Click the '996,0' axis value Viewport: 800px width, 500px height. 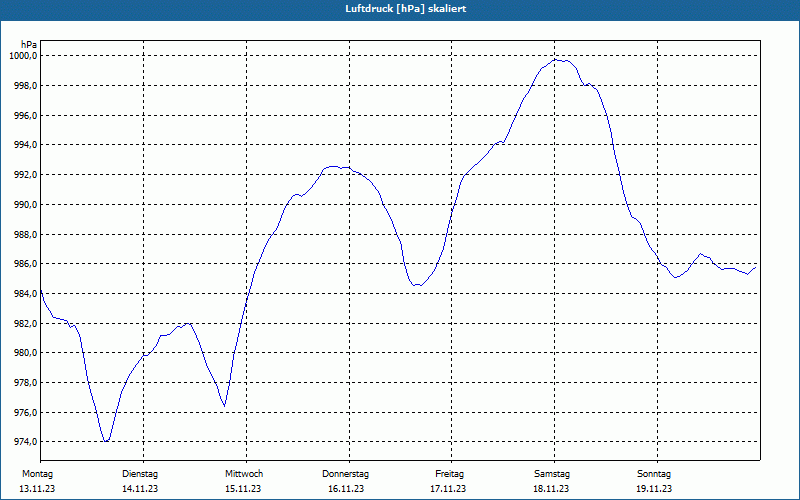coord(26,116)
